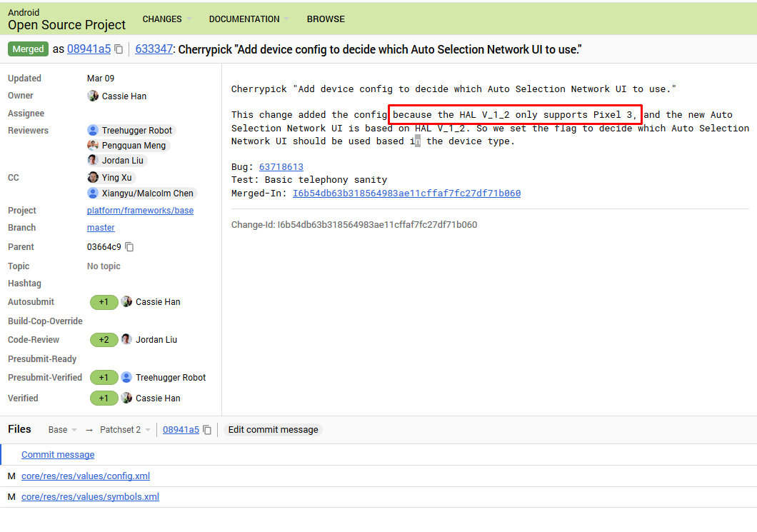Click the Change-Id text line

tap(354, 224)
